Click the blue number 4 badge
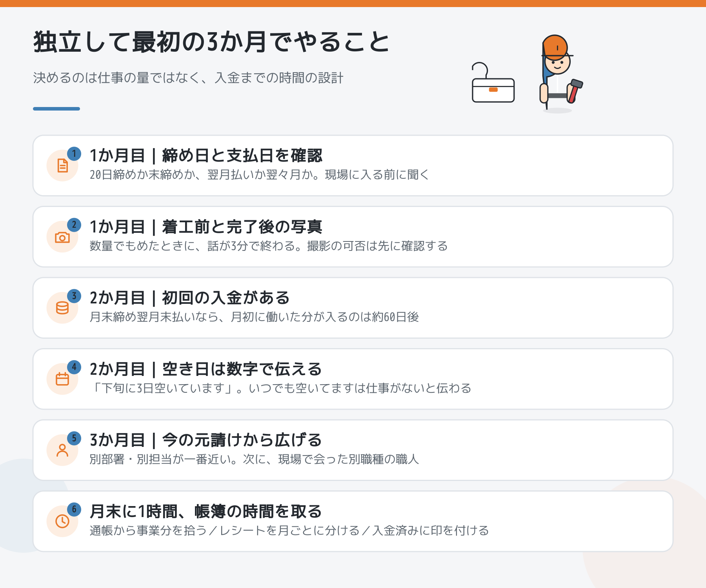 [74, 367]
